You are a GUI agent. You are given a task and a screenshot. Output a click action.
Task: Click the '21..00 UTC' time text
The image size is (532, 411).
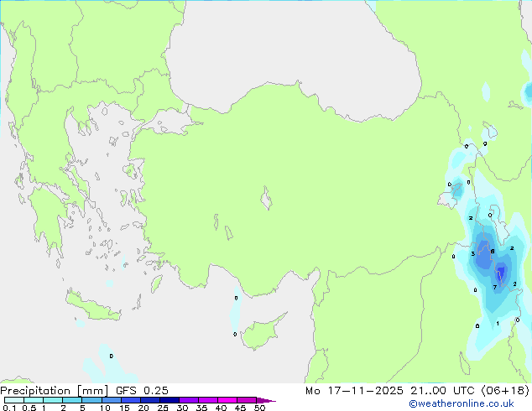(x=442, y=391)
